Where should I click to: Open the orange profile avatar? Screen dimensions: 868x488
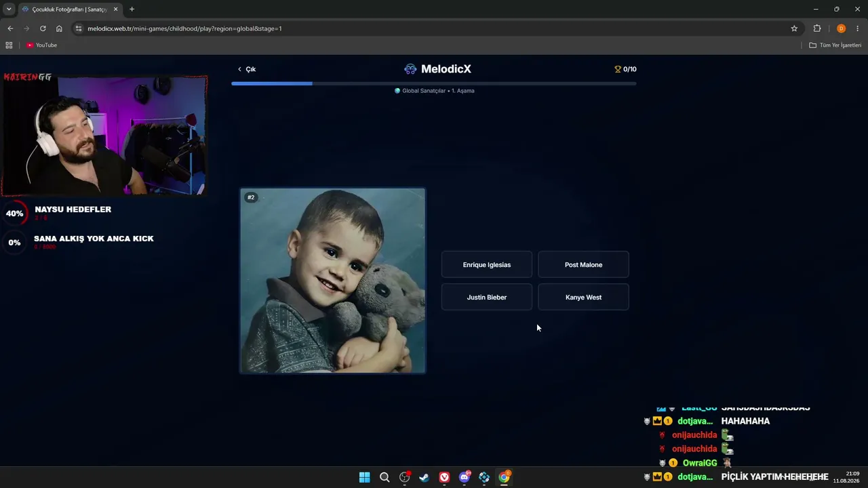click(841, 28)
